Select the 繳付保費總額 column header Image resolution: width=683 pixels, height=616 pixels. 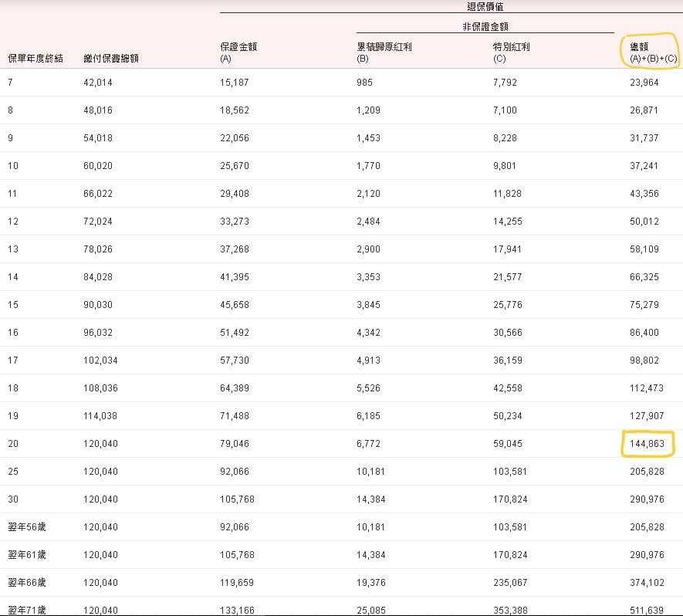pyautogui.click(x=111, y=59)
